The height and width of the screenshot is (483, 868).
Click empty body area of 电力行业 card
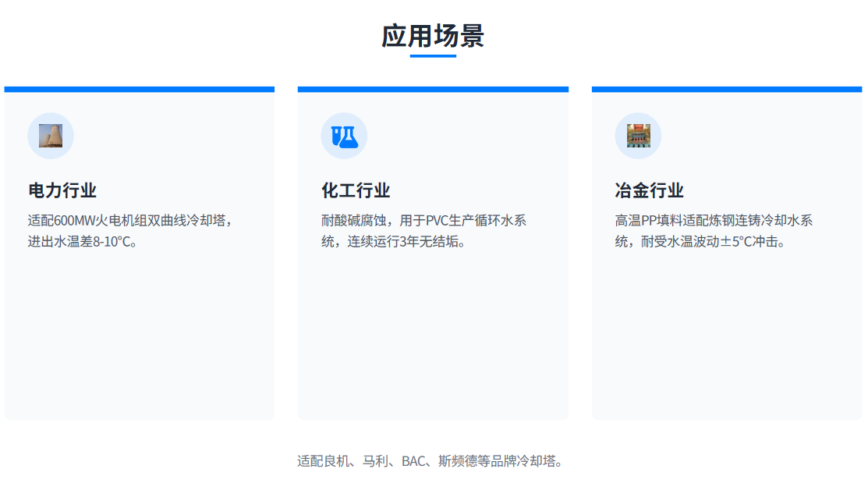(x=140, y=336)
